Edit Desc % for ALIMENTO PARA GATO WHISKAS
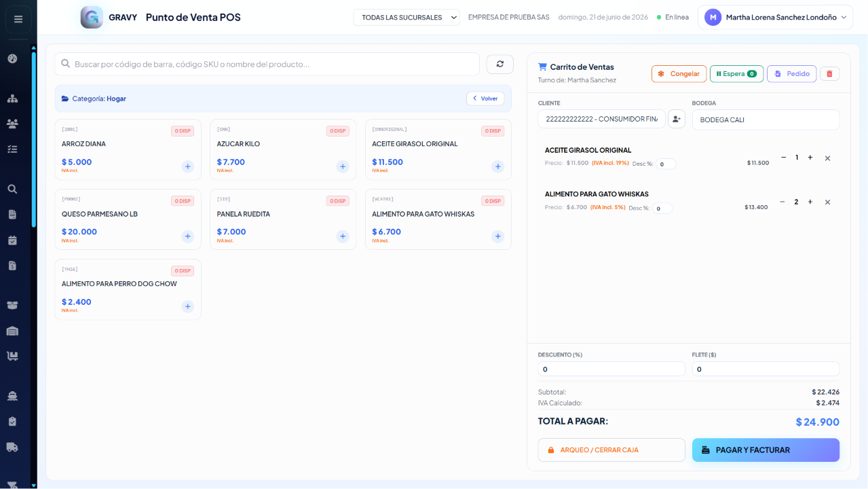 (x=662, y=209)
